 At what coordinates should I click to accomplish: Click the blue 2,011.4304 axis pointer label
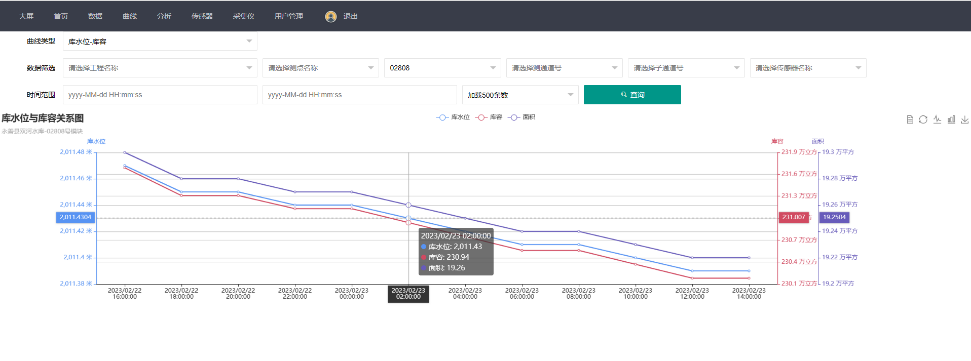pos(75,217)
